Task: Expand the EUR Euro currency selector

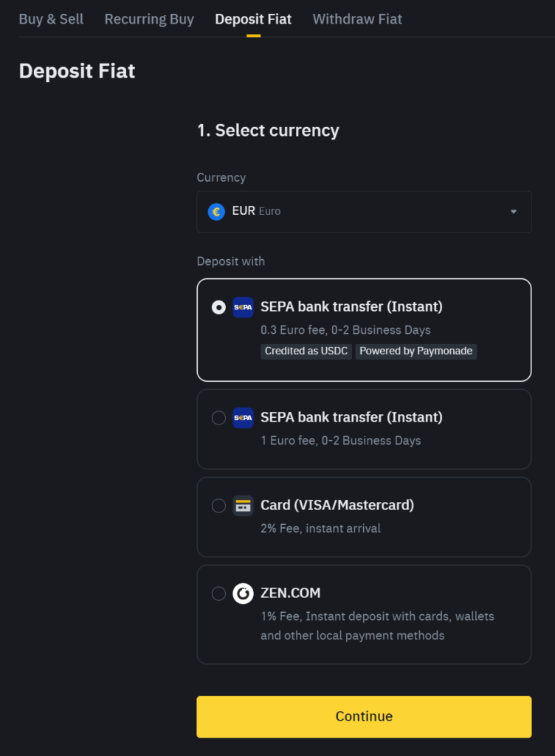Action: coord(363,212)
